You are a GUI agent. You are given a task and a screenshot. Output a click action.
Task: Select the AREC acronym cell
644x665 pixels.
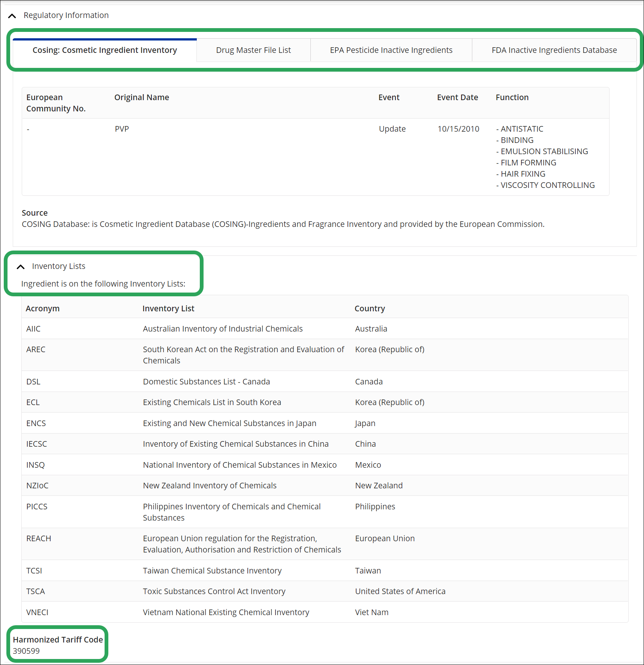click(36, 349)
